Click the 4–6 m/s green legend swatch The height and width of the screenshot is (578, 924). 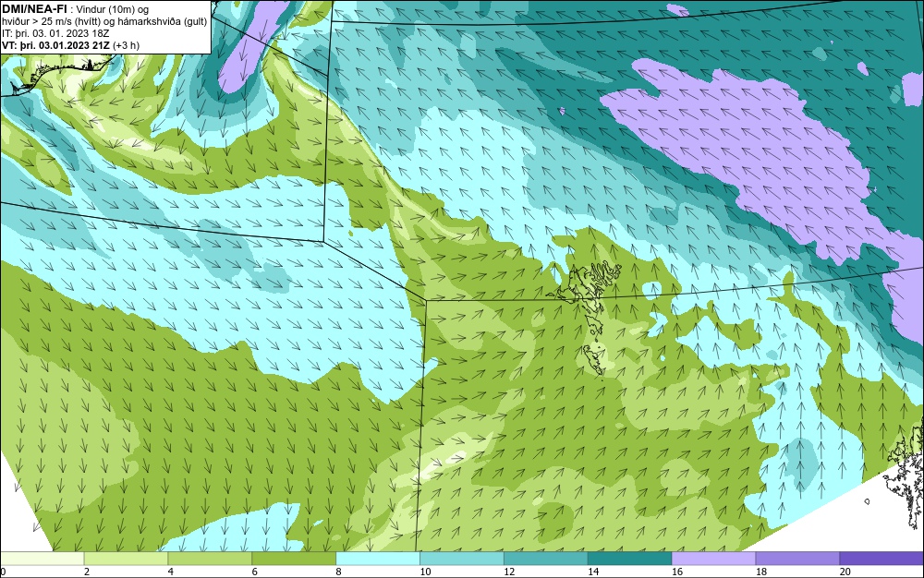click(x=210, y=558)
